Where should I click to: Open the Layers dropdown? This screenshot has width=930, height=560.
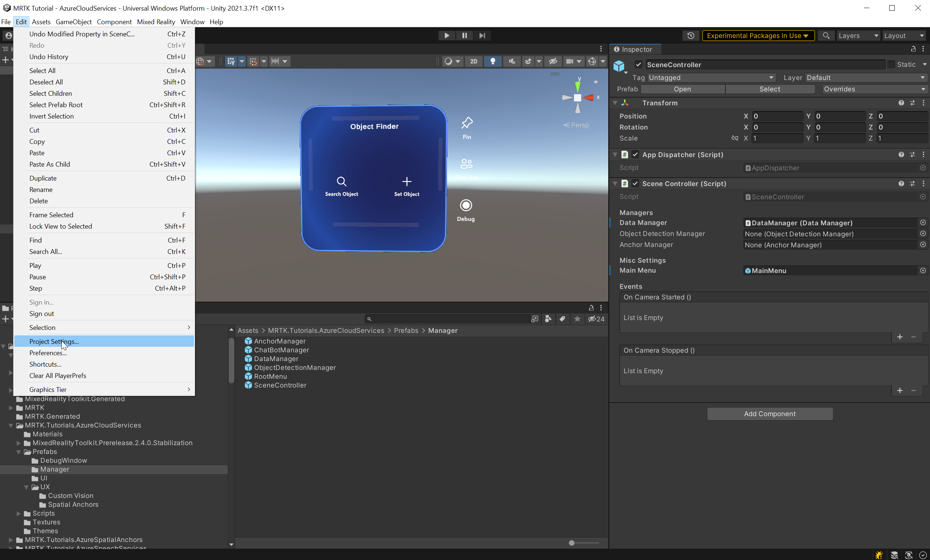858,36
